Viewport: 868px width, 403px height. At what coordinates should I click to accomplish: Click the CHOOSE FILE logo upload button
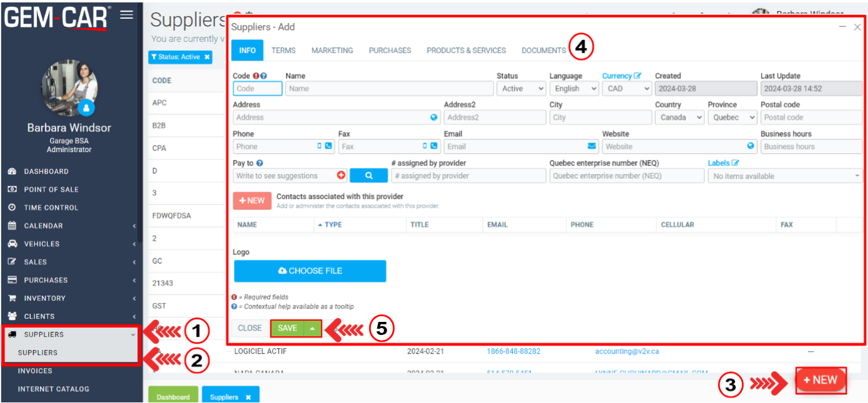(x=310, y=271)
